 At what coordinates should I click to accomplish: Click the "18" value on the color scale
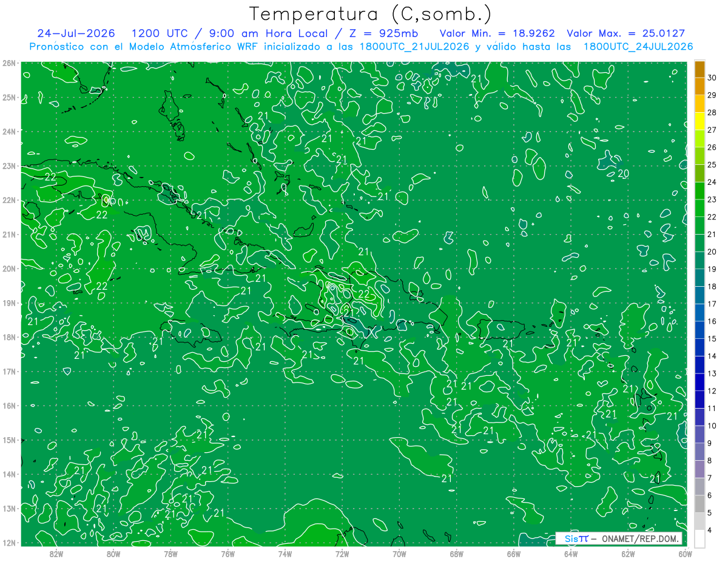click(x=712, y=286)
